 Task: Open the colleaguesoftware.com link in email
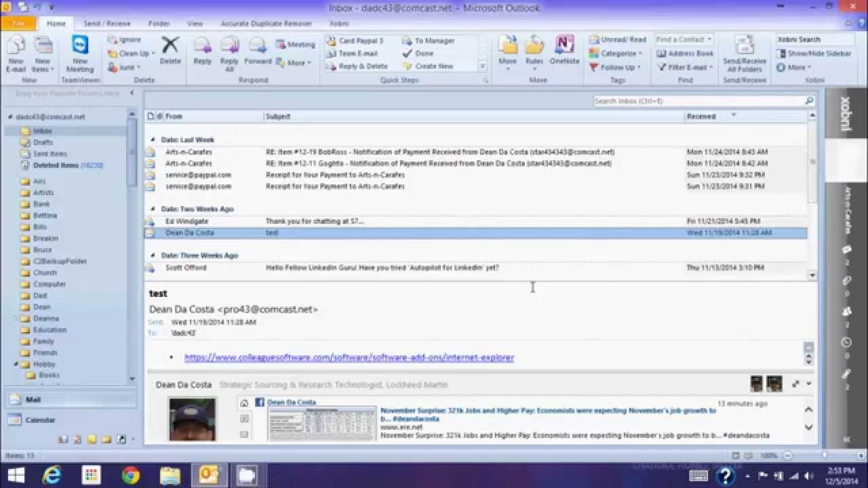(x=349, y=357)
